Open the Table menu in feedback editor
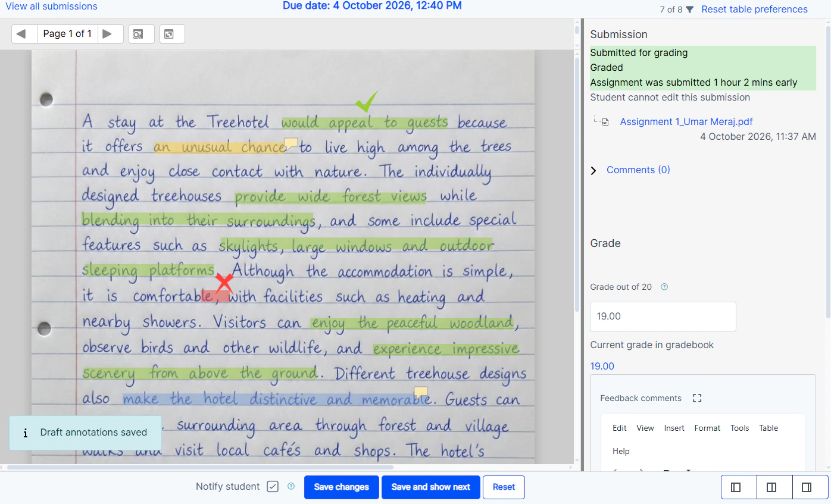 point(768,428)
